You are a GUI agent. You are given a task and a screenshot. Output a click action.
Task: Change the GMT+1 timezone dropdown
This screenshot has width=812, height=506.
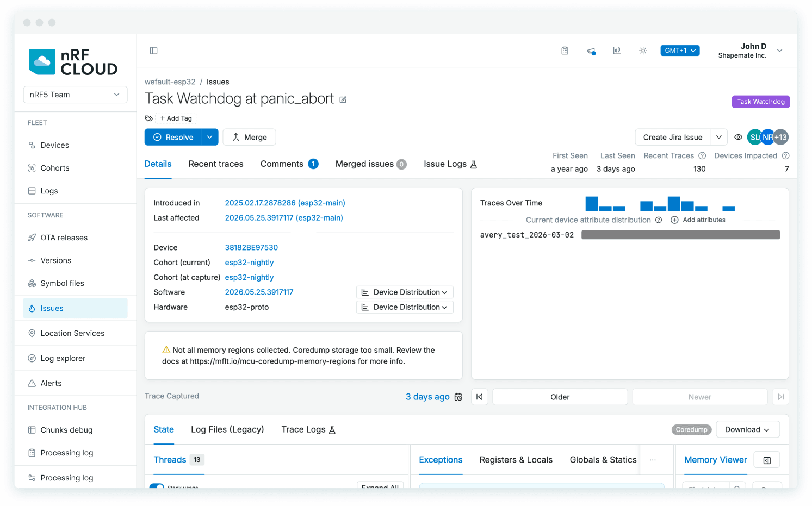tap(680, 51)
